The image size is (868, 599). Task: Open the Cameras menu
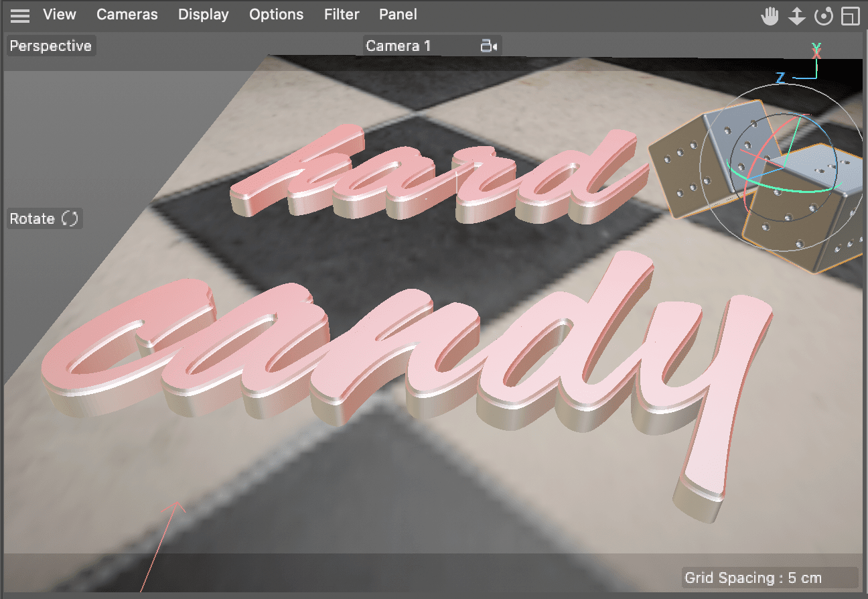[x=127, y=14]
